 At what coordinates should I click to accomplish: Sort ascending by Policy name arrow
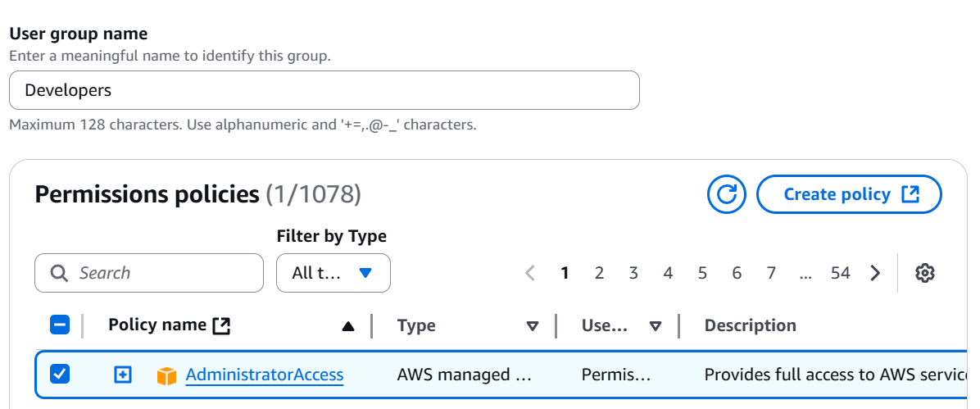pos(348,326)
